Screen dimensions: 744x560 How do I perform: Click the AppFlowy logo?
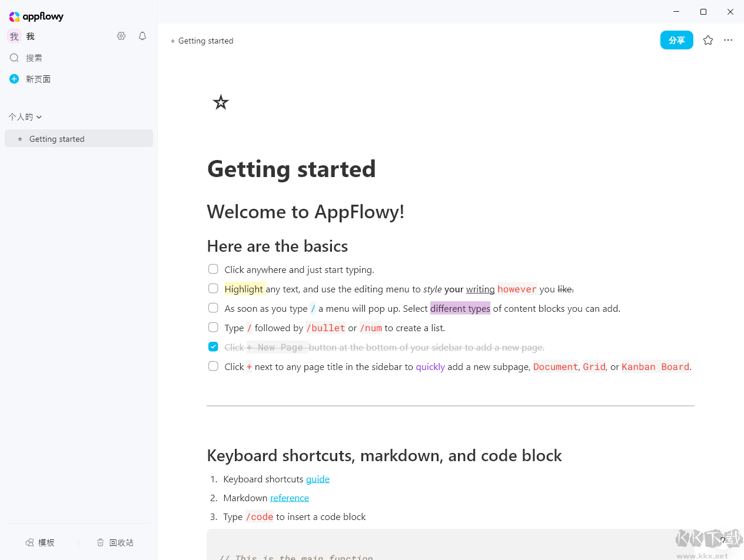click(36, 16)
